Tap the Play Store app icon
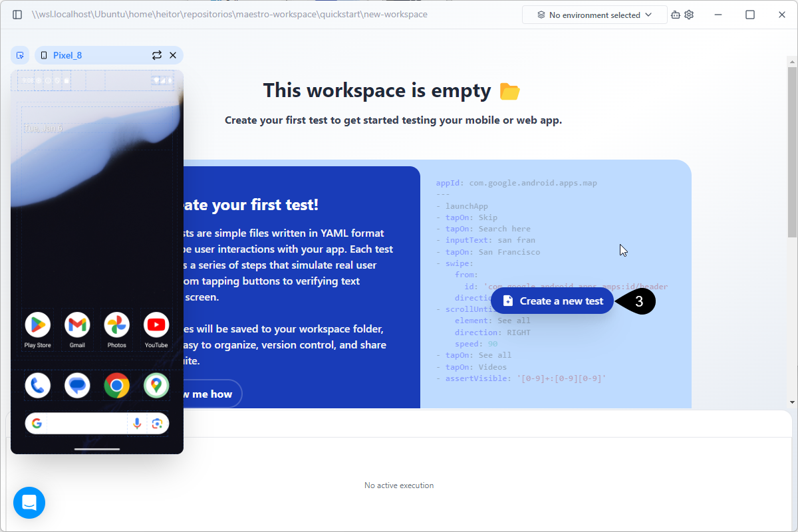The height and width of the screenshot is (532, 798). [38, 325]
